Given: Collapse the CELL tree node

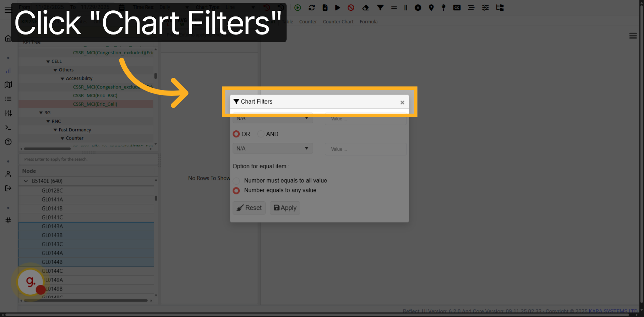Looking at the screenshot, I should [x=48, y=62].
